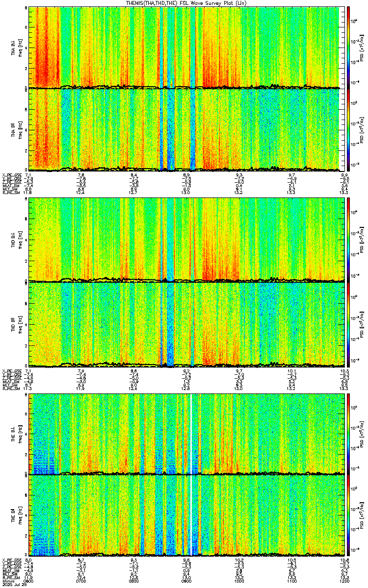Click the 1200 time tick label

point(343,581)
